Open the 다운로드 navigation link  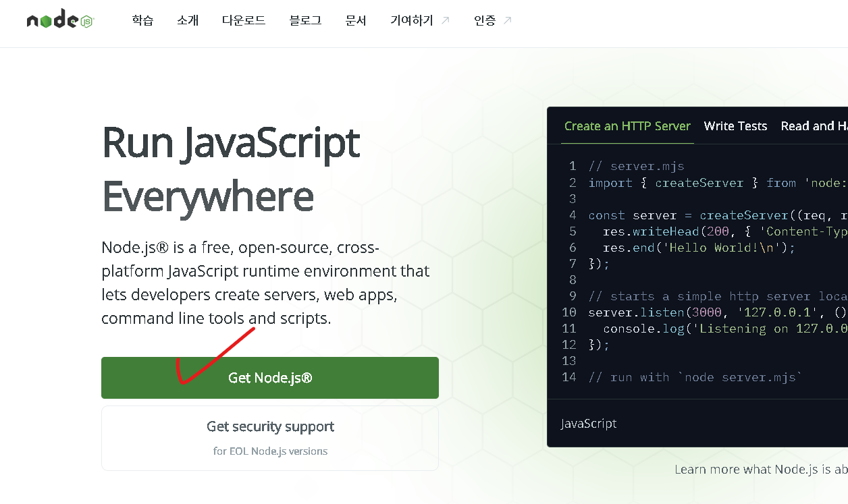(x=244, y=20)
